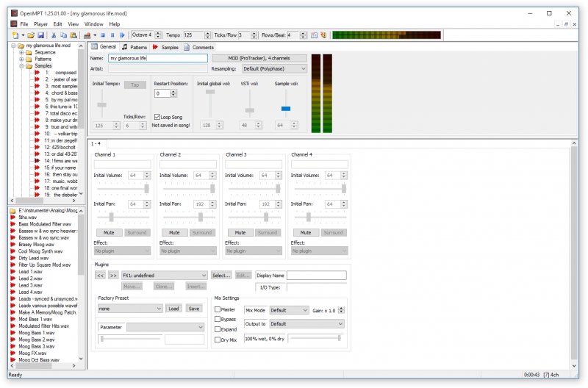Open the Mix Mode dropdown

[289, 310]
